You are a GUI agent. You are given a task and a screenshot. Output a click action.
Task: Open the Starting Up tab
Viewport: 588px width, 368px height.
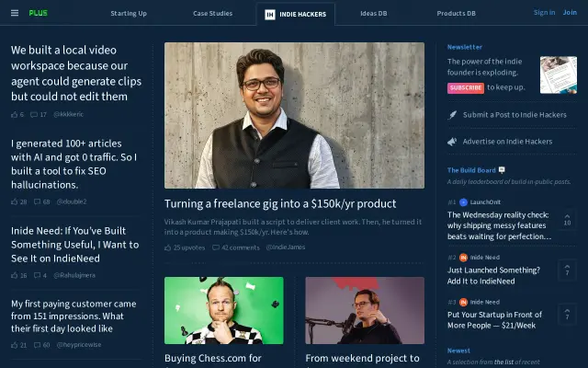coord(129,14)
